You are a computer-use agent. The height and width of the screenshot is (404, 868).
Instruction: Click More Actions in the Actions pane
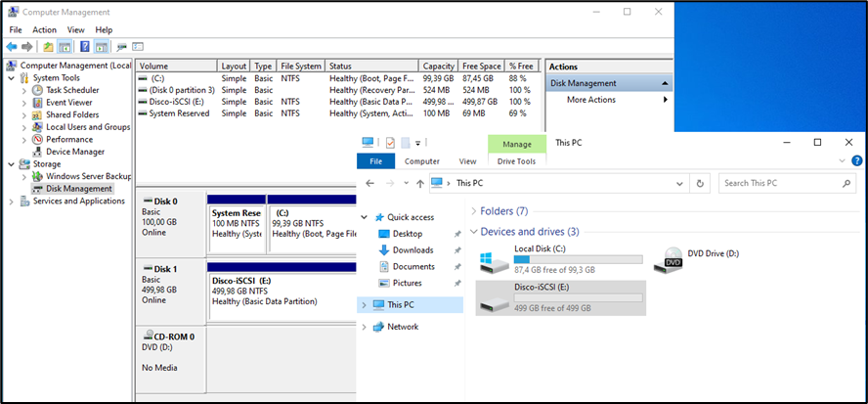[x=591, y=100]
